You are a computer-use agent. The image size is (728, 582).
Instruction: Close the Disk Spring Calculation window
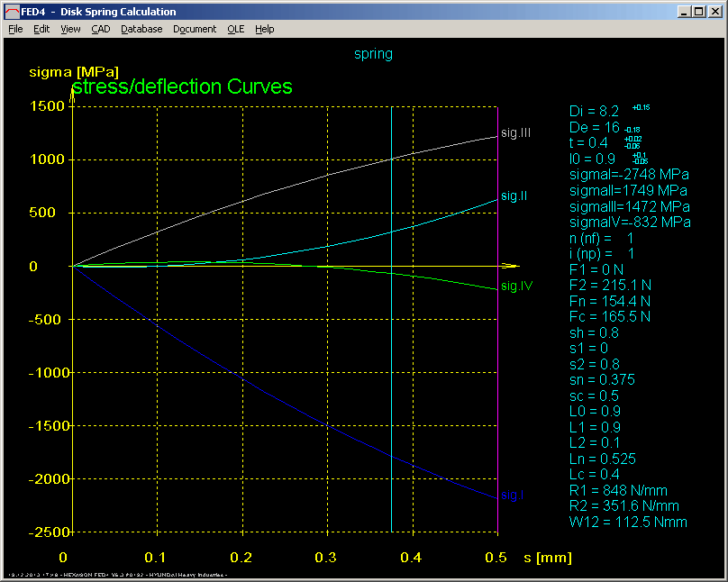click(x=715, y=12)
